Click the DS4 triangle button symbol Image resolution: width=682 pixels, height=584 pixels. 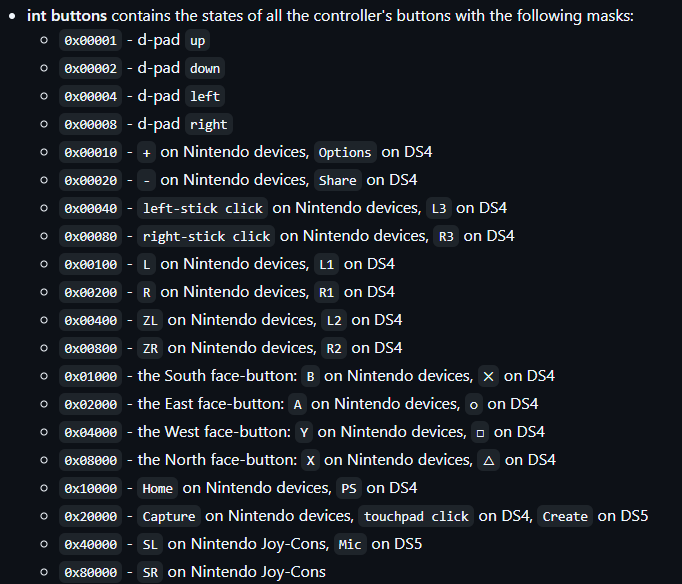coord(489,460)
